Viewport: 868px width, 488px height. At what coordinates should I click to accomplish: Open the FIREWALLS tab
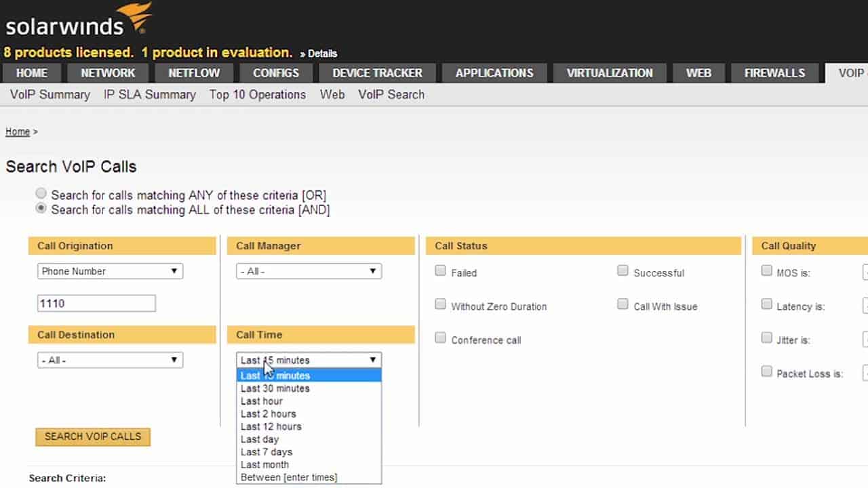pyautogui.click(x=774, y=73)
